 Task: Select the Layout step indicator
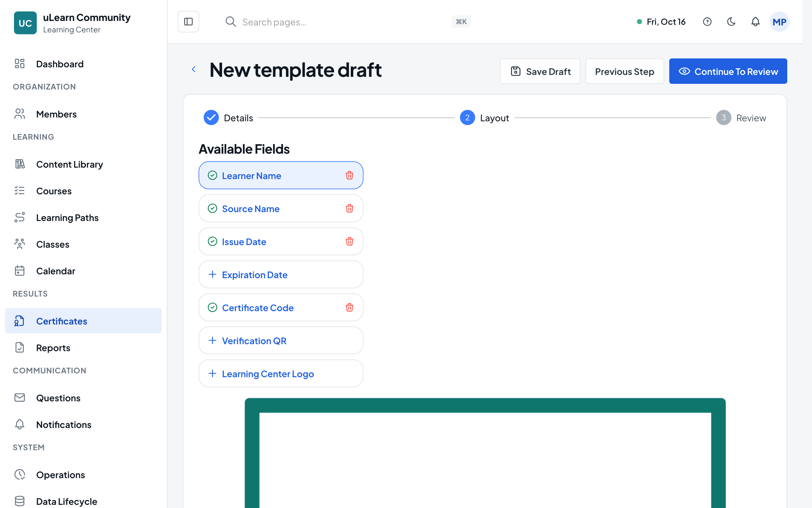[x=484, y=117]
